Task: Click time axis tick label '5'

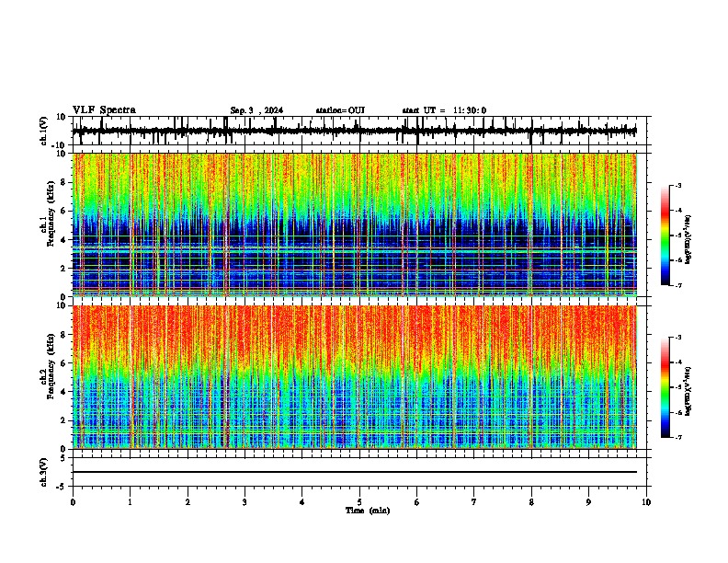Action: point(359,502)
